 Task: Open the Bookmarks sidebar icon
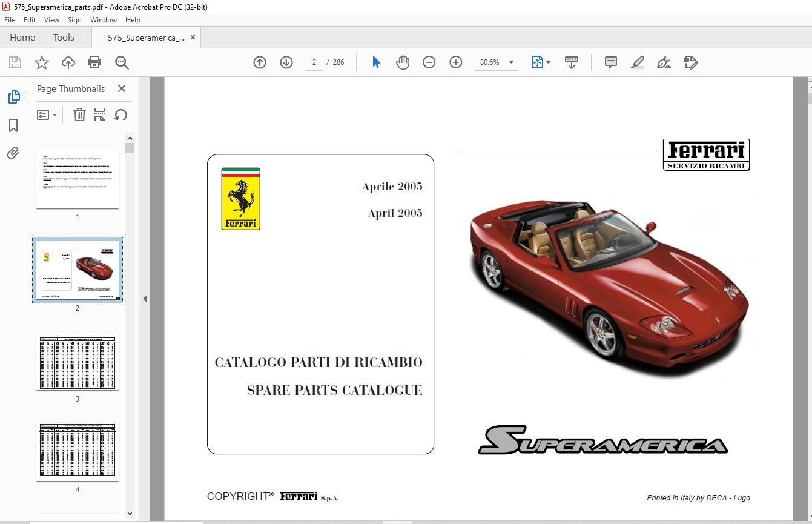tap(13, 125)
